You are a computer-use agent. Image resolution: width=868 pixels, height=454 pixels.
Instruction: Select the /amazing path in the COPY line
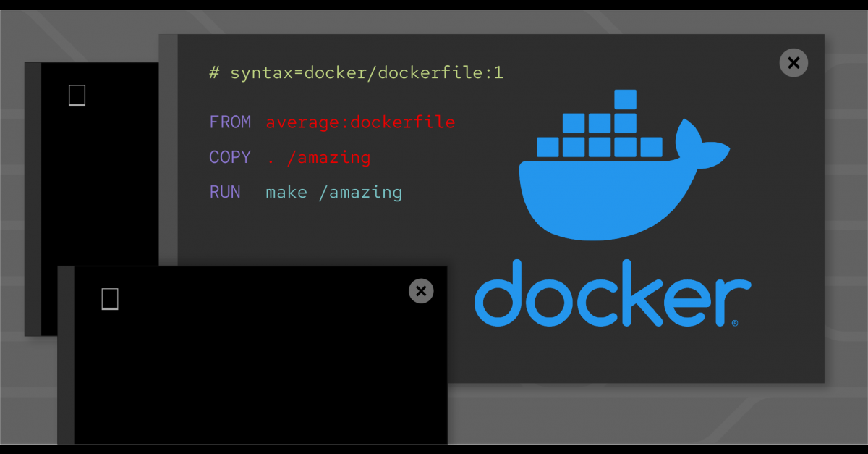(329, 157)
